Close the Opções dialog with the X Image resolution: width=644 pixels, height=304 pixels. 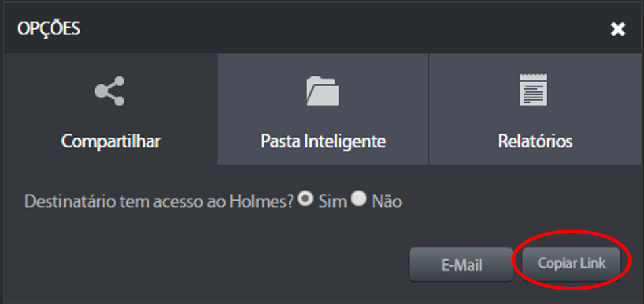618,29
